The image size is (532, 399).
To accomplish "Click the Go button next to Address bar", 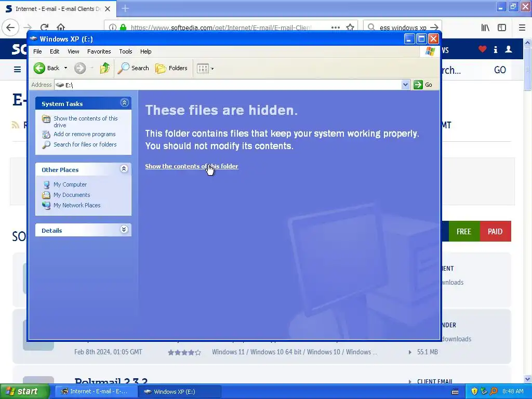I will [423, 85].
